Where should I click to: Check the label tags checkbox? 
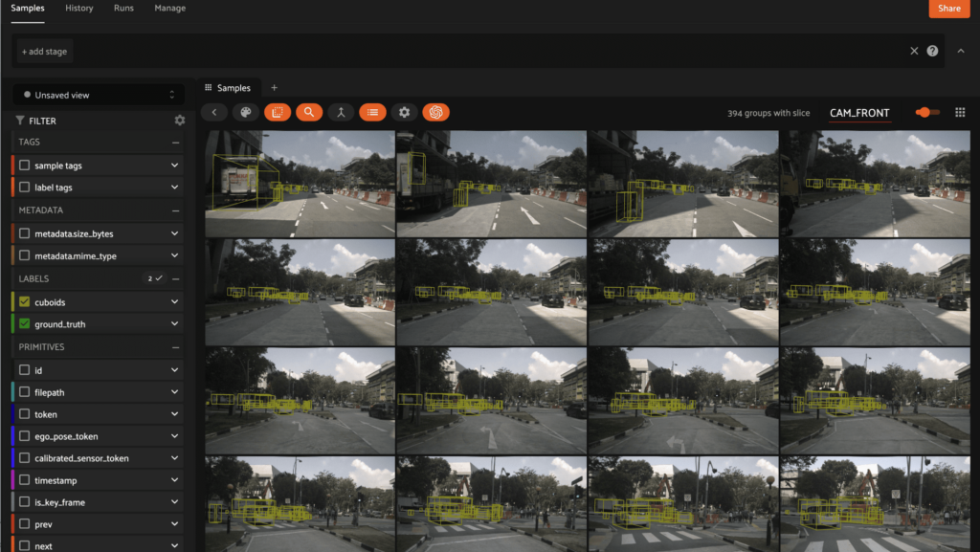[x=24, y=188]
